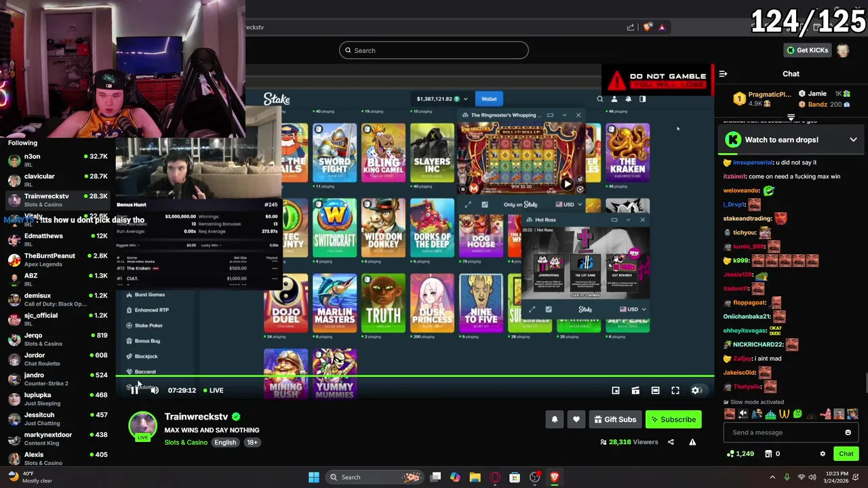The height and width of the screenshot is (488, 868).
Task: Open n3on channel in Following list
Action: [x=58, y=160]
